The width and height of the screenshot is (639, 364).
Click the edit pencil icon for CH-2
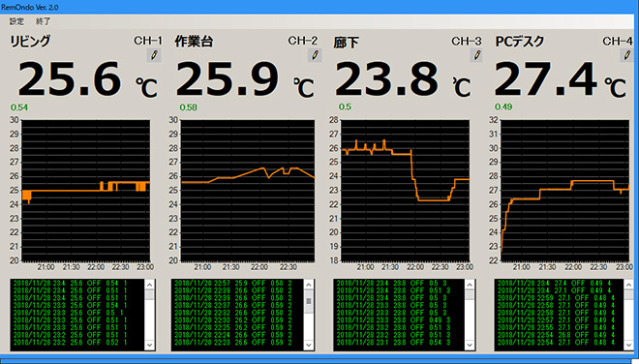coord(315,55)
